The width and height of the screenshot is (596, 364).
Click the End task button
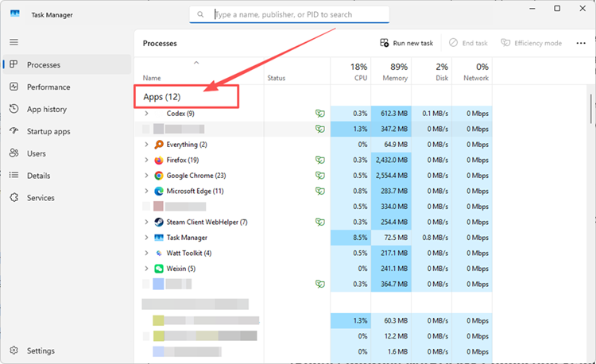[x=468, y=43]
